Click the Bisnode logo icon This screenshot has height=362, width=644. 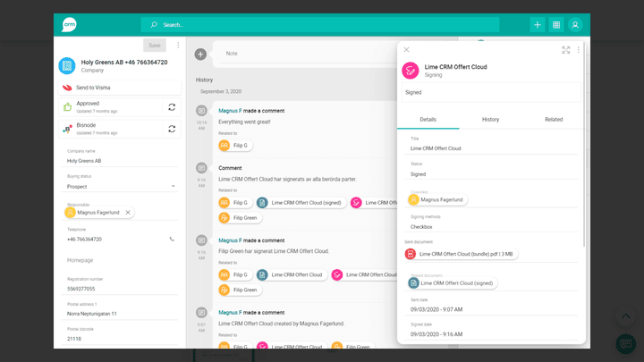point(67,129)
